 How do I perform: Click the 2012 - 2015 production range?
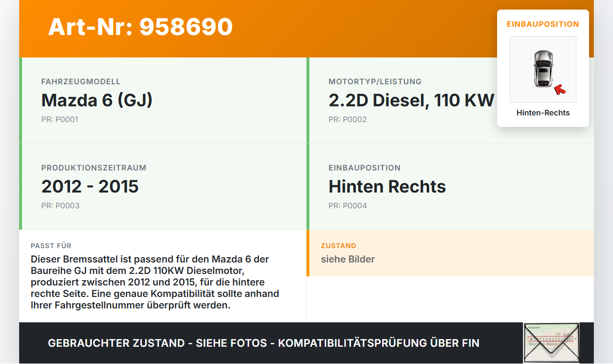[90, 186]
